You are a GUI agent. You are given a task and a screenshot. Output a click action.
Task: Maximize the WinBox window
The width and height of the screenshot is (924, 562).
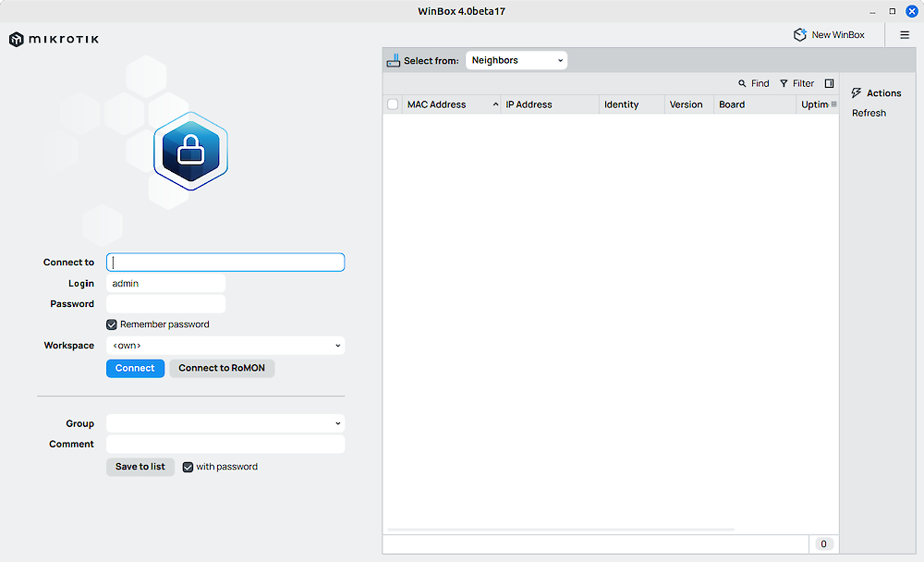[893, 11]
